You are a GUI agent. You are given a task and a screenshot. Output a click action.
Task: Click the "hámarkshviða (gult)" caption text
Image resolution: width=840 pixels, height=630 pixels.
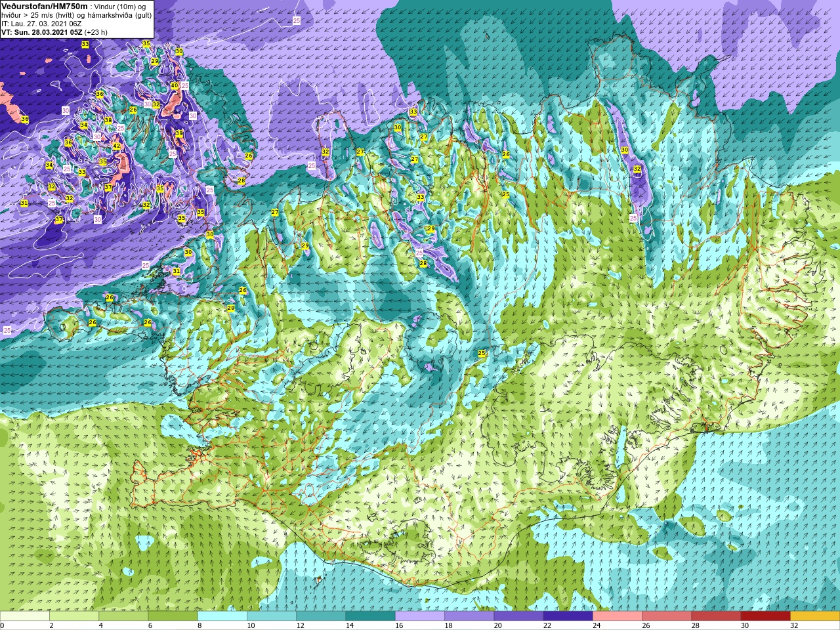119,15
